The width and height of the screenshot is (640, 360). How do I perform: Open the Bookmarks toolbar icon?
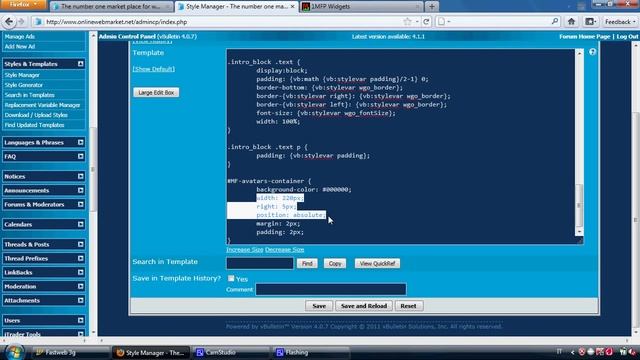590,22
